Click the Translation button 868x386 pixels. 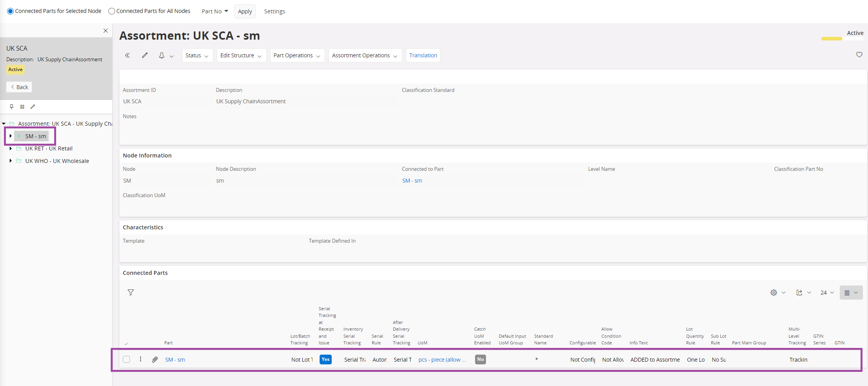423,55
